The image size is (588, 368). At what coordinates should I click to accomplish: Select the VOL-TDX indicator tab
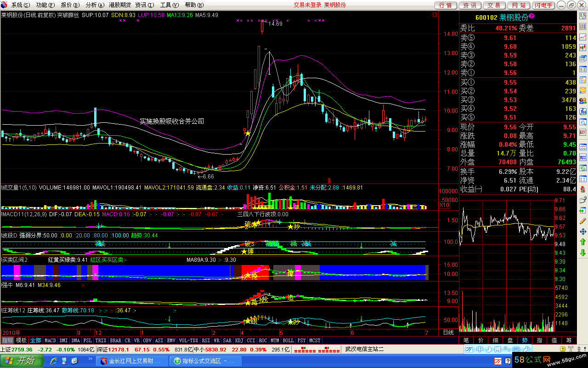(x=188, y=340)
